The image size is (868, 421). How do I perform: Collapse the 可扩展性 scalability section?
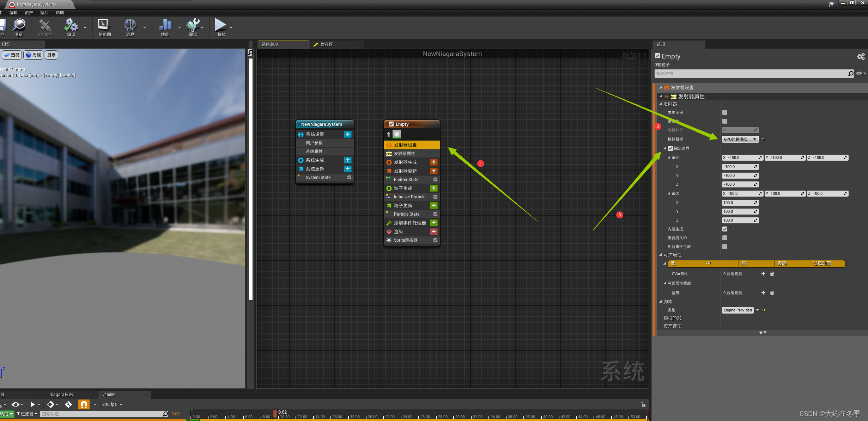[x=661, y=255]
